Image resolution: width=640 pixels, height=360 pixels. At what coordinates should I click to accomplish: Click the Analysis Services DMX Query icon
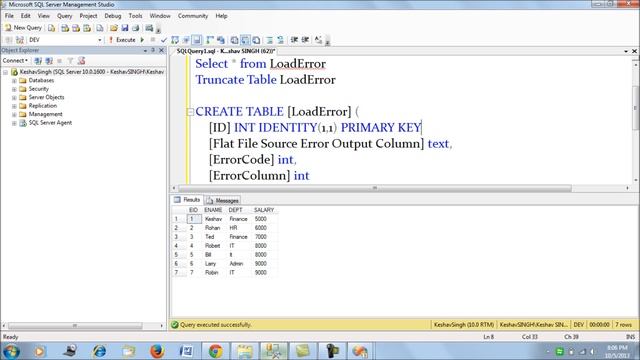coord(76,28)
